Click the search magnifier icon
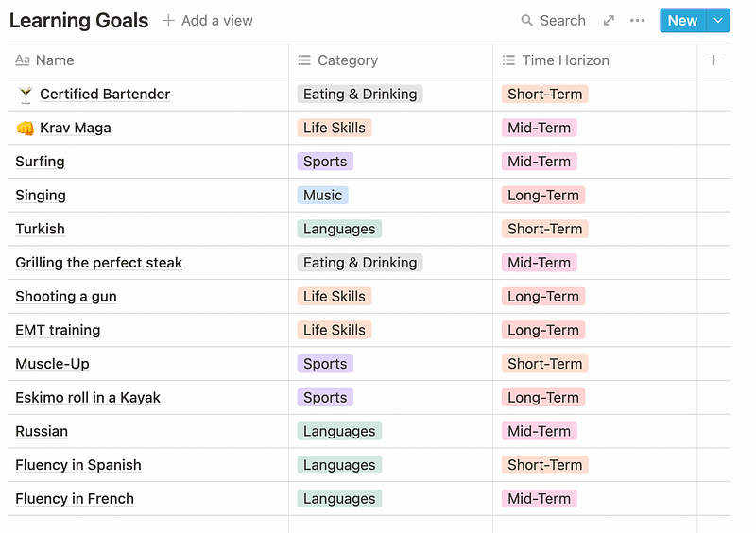This screenshot has height=533, width=756. 527,21
